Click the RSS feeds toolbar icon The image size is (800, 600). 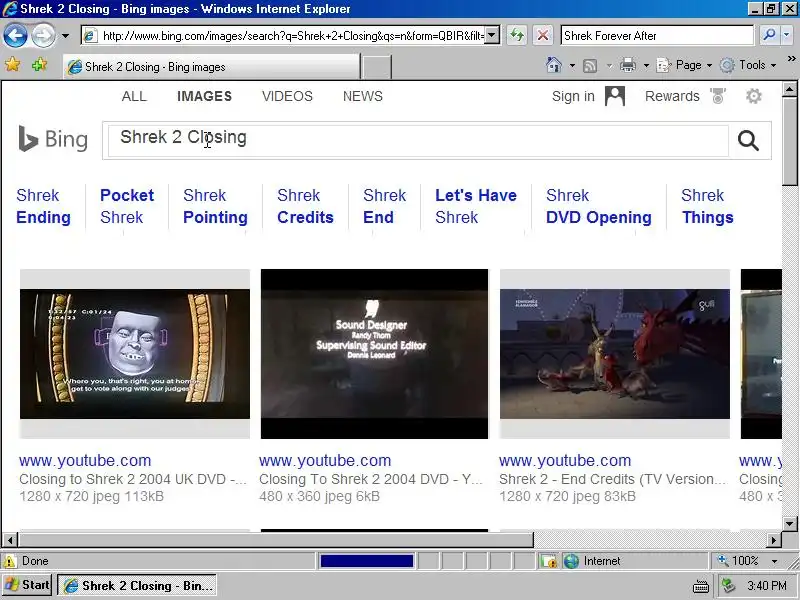coord(590,65)
